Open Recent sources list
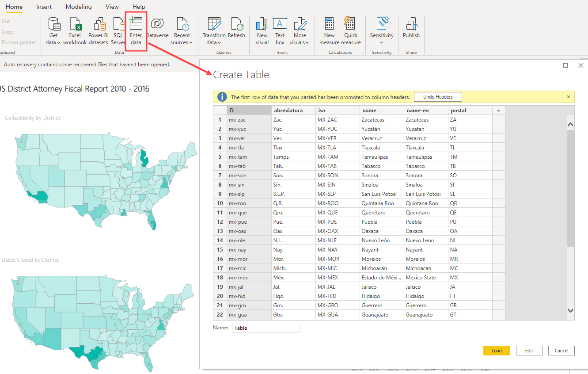The height and width of the screenshot is (374, 588). coord(182,31)
